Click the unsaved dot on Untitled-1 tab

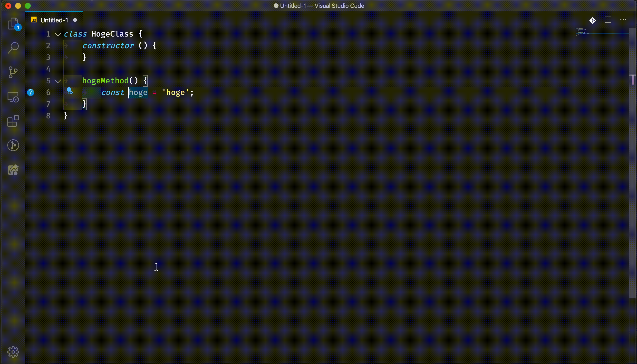click(x=75, y=20)
